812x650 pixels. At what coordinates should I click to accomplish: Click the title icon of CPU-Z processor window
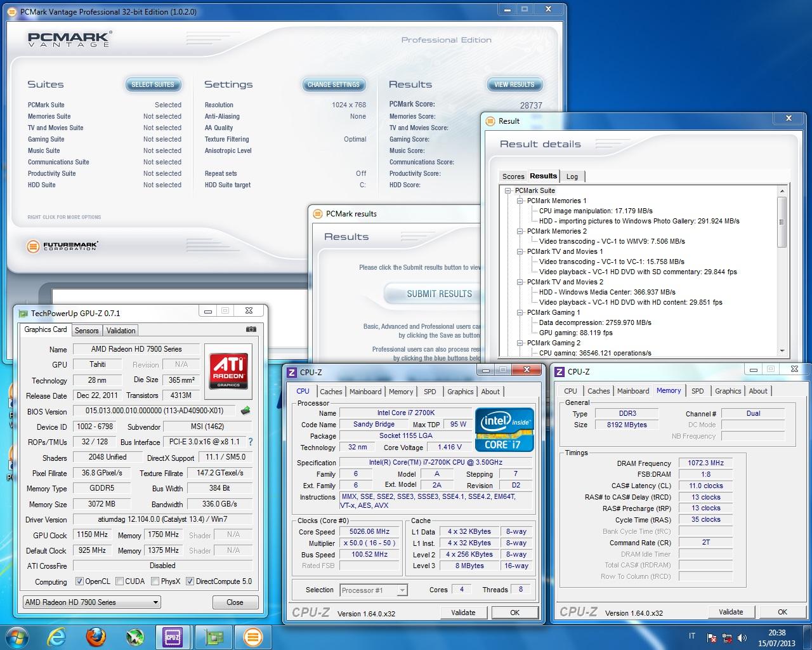[x=292, y=373]
